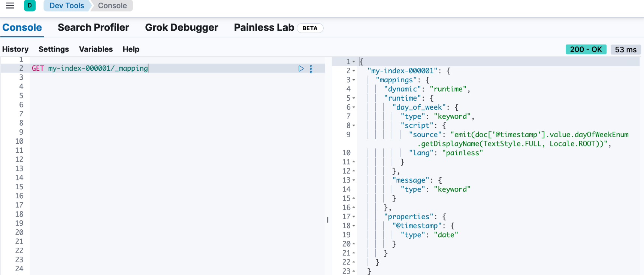Run the GET mapping request
This screenshot has height=275, width=644.
click(x=301, y=68)
